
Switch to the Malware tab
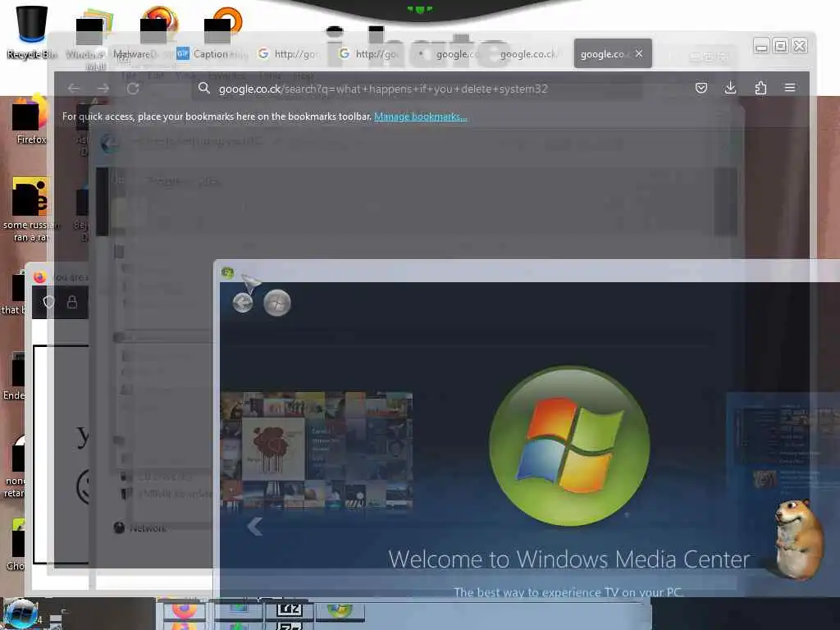(134, 54)
